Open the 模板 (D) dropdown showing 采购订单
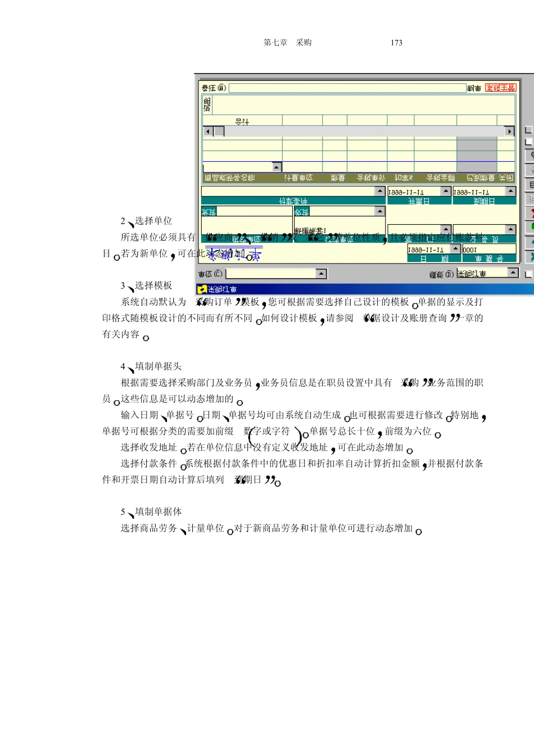The image size is (534, 756). click(513, 273)
